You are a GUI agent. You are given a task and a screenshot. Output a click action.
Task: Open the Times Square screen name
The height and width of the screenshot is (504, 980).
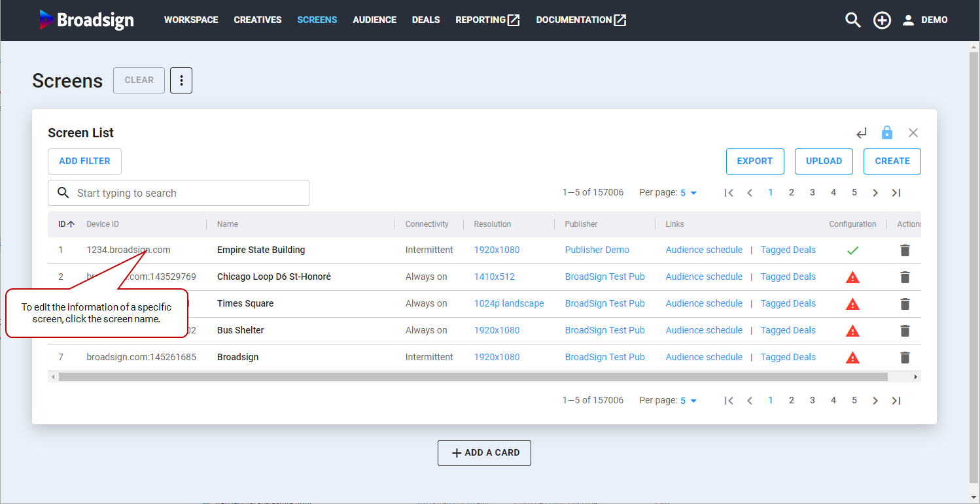(245, 304)
